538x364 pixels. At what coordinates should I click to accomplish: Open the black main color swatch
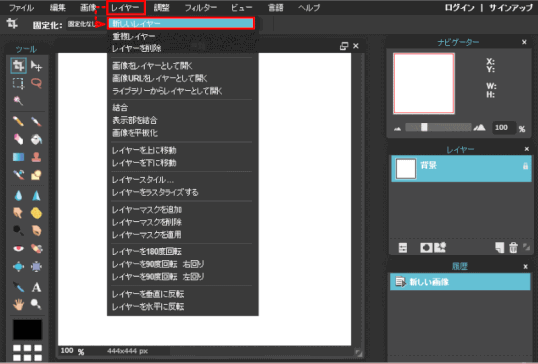[x=27, y=329]
